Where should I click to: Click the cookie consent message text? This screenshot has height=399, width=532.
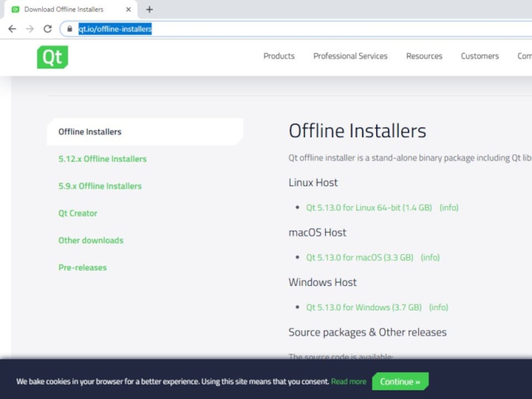173,382
